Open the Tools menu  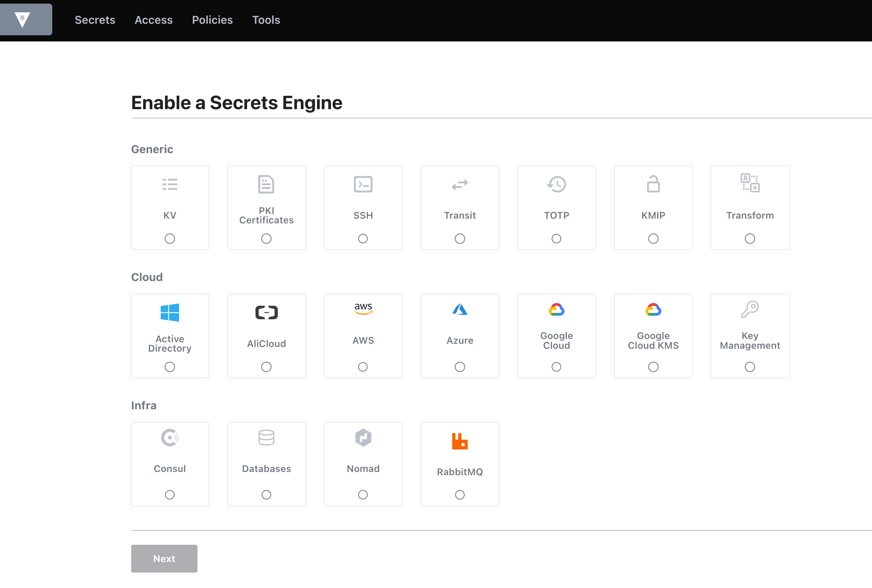click(266, 20)
